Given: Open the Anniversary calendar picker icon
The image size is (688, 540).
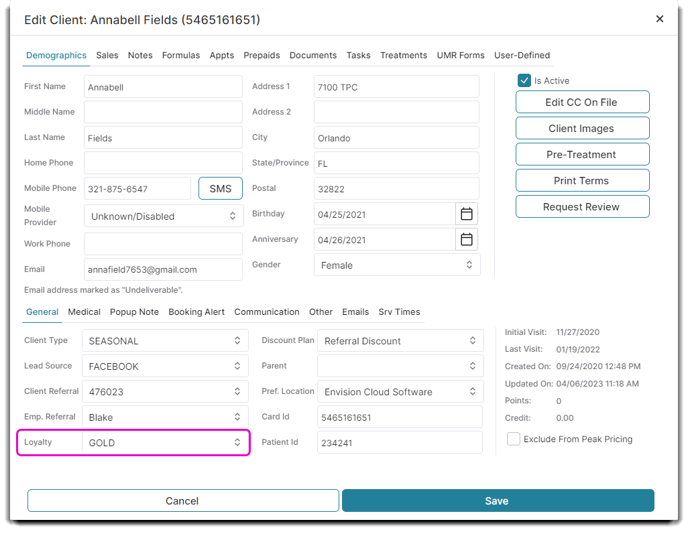Looking at the screenshot, I should [x=466, y=240].
